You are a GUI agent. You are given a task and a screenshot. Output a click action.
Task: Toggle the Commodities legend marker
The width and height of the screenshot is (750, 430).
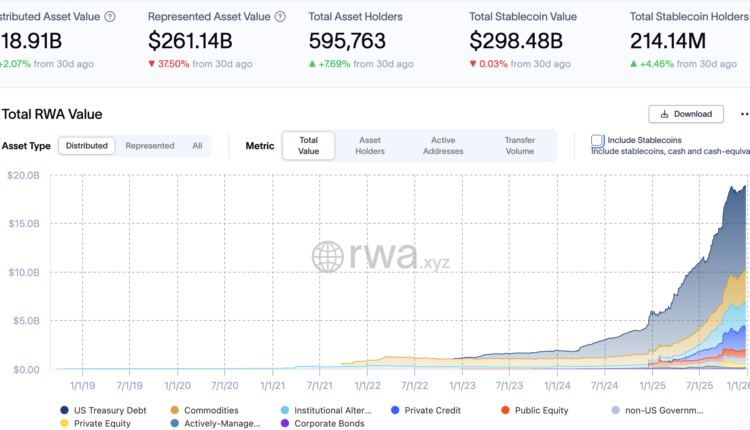point(176,409)
